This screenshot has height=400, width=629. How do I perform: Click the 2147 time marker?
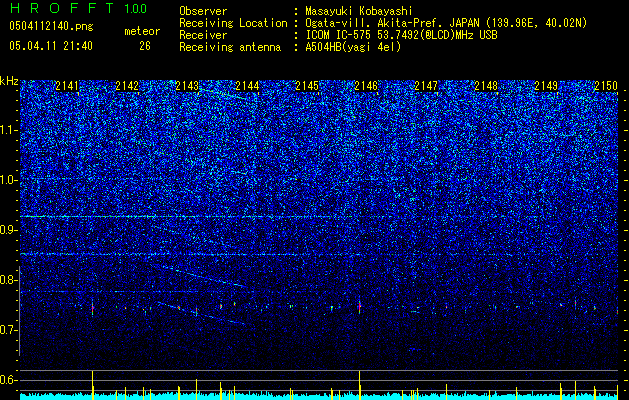(x=426, y=85)
